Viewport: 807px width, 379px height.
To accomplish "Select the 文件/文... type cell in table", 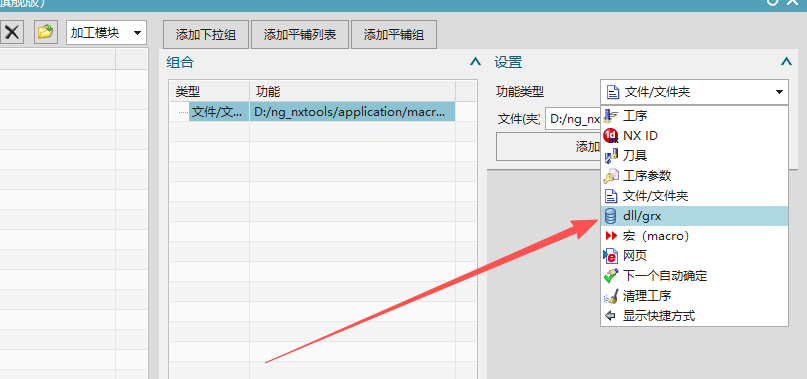I will (219, 112).
